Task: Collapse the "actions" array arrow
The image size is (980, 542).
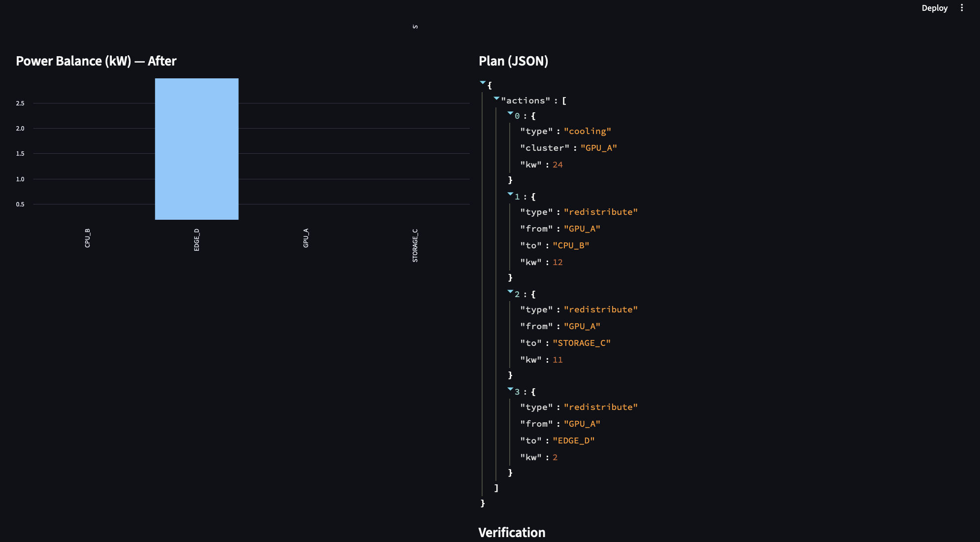Action: tap(496, 99)
